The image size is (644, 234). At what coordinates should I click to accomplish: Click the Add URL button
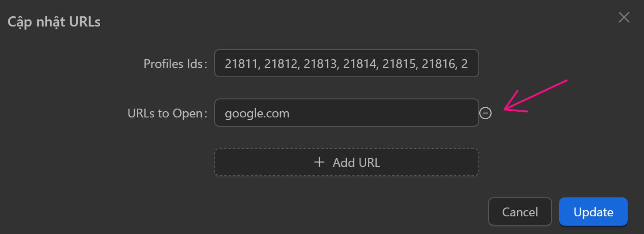[347, 162]
